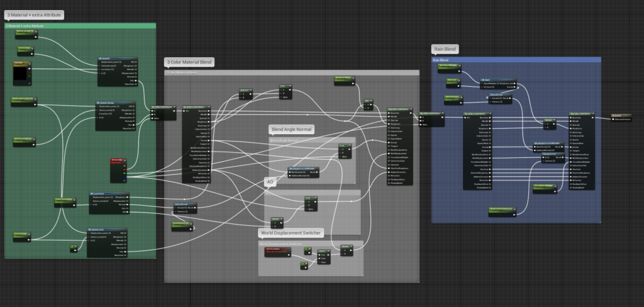This screenshot has height=307, width=644.
Task: Select the World Displacement Switcher comment label
Action: coord(291,233)
